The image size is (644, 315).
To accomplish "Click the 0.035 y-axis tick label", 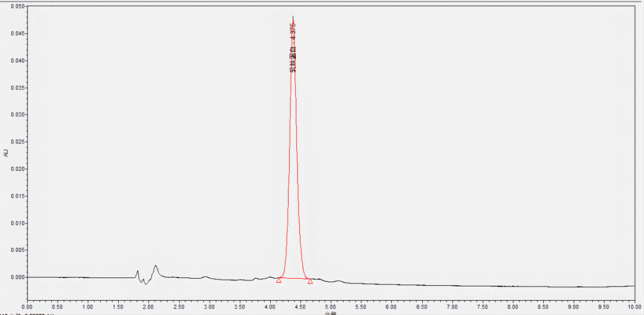I will click(18, 88).
